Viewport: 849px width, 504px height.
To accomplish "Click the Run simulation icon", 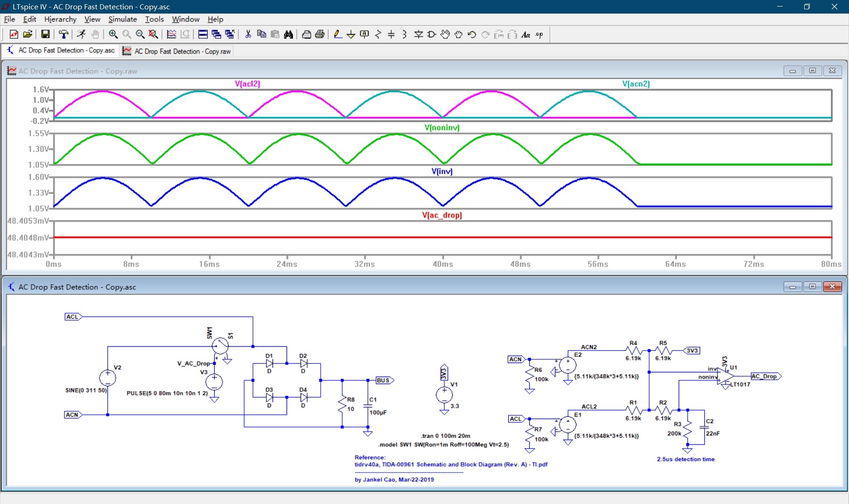I will pyautogui.click(x=81, y=35).
